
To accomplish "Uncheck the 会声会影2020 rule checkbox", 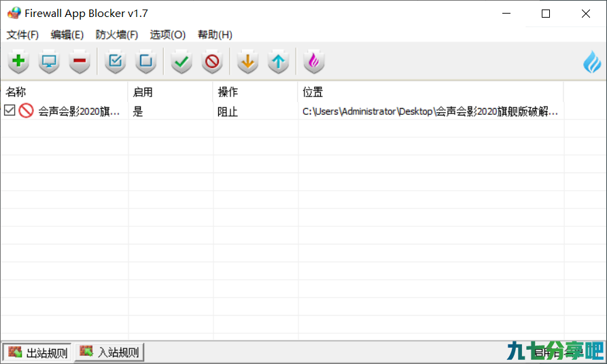I will click(x=10, y=110).
